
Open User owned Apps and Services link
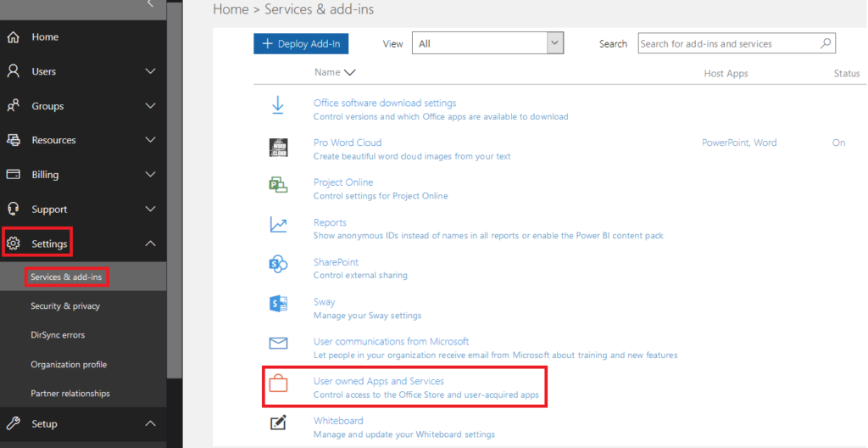[x=379, y=382]
